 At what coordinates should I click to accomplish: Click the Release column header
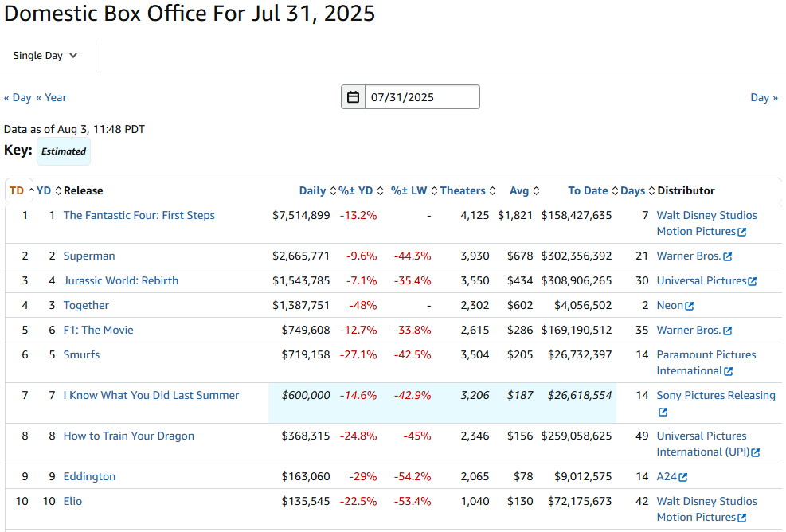[83, 190]
